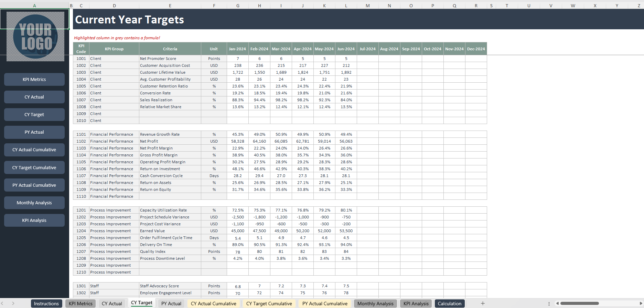Click horizontal scrollbar left arrow
Image resolution: width=644 pixels, height=308 pixels.
(557, 304)
